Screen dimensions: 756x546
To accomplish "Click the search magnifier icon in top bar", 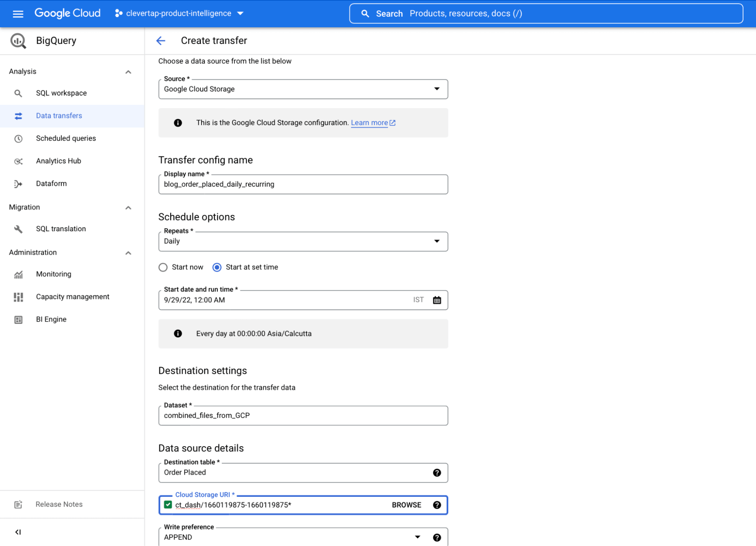I will [x=365, y=14].
